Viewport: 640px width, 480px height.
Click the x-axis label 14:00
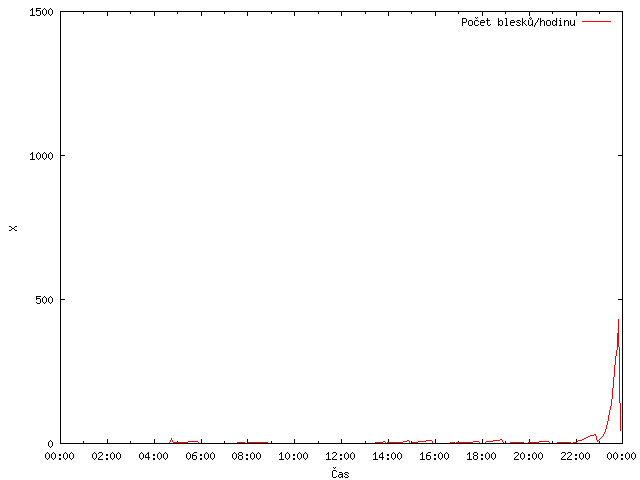387,456
